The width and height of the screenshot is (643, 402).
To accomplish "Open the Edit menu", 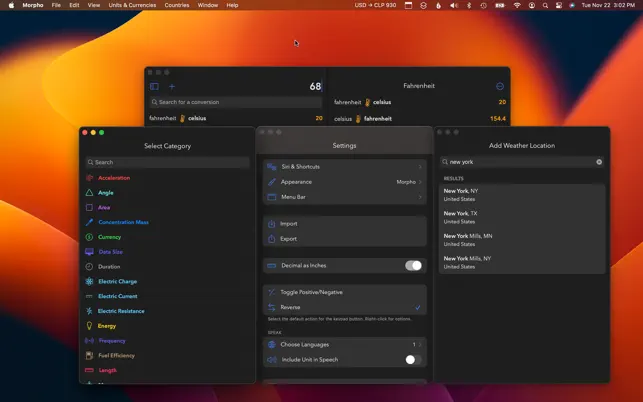I will (74, 5).
